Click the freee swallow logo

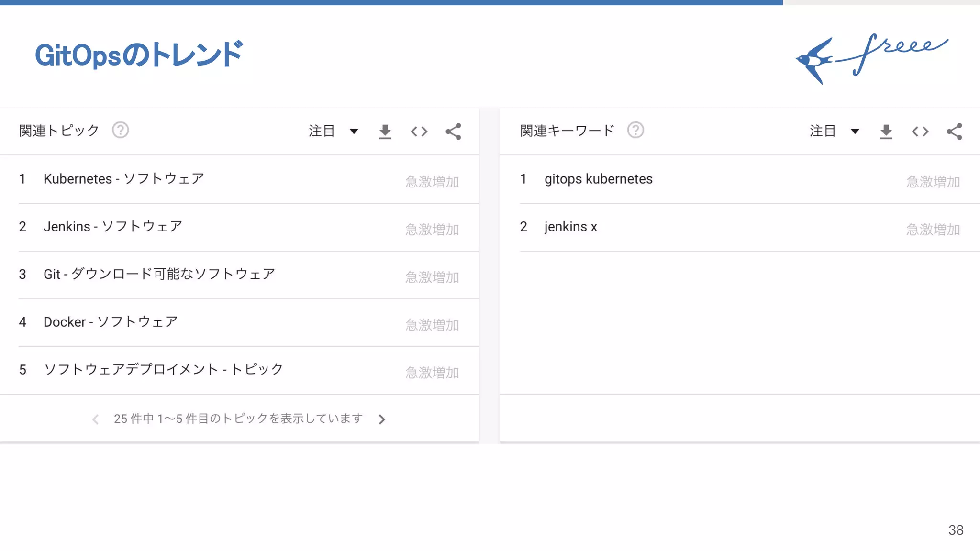[871, 59]
